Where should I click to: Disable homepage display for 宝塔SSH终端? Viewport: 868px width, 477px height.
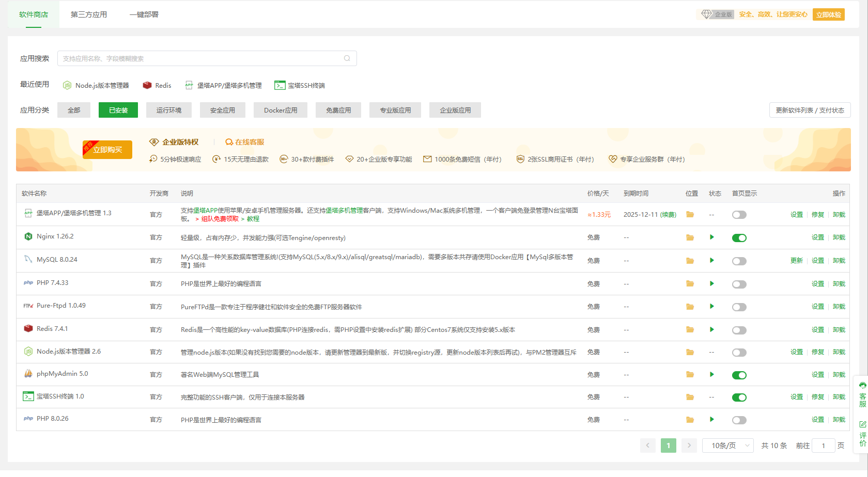point(739,397)
